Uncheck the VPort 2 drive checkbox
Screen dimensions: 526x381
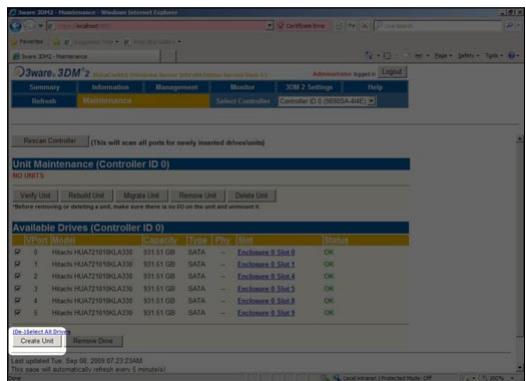[x=17, y=276]
